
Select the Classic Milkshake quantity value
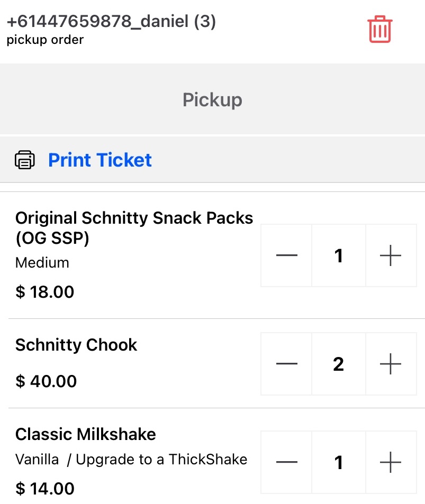click(339, 463)
